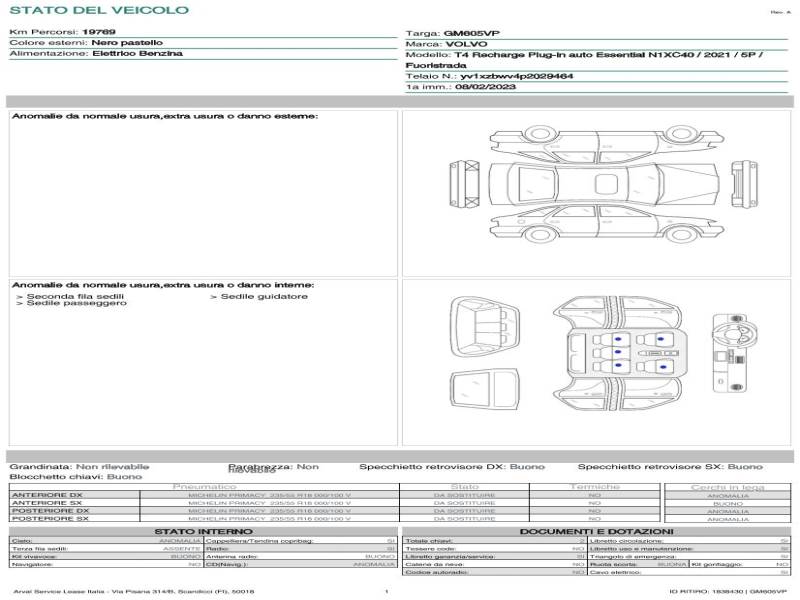Select the Sedile passeggero anomaly entry
Image resolution: width=800 pixels, height=600 pixels.
[71, 303]
